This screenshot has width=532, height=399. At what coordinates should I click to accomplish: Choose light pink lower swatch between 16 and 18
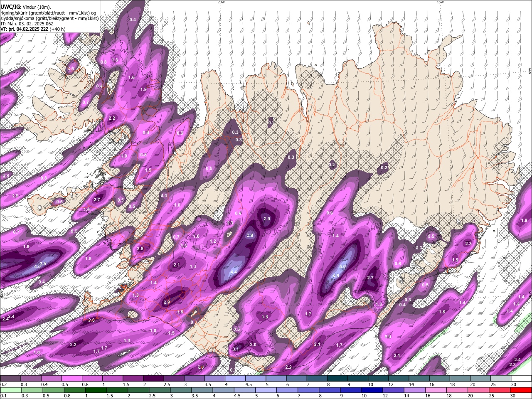pyautogui.click(x=436, y=390)
